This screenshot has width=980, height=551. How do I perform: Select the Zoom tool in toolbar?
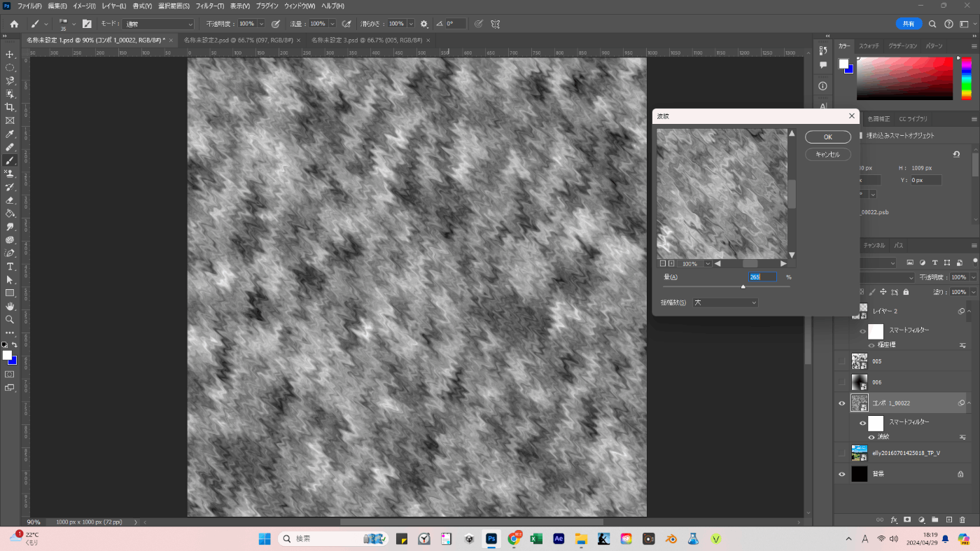tap(10, 319)
